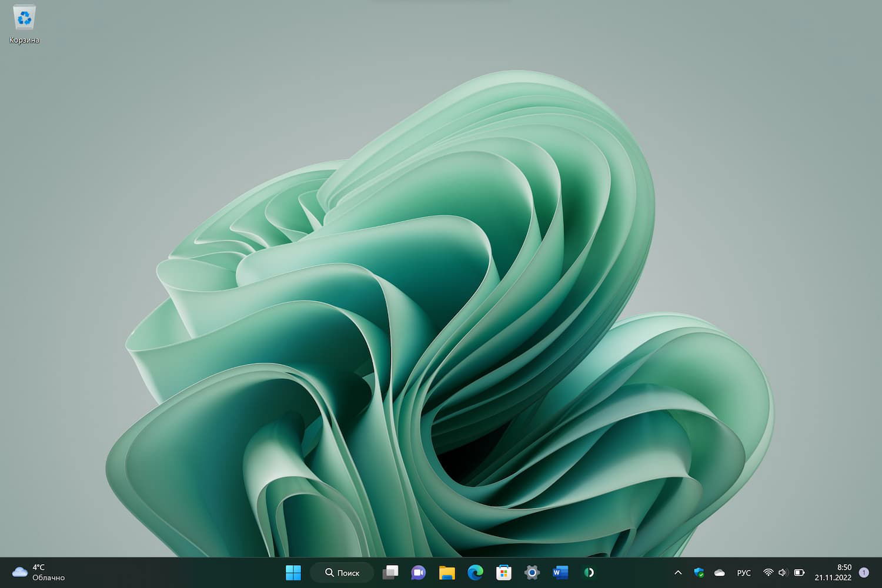Open the weather widget showing 4°C Облачно
The width and height of the screenshot is (882, 588).
(x=39, y=572)
